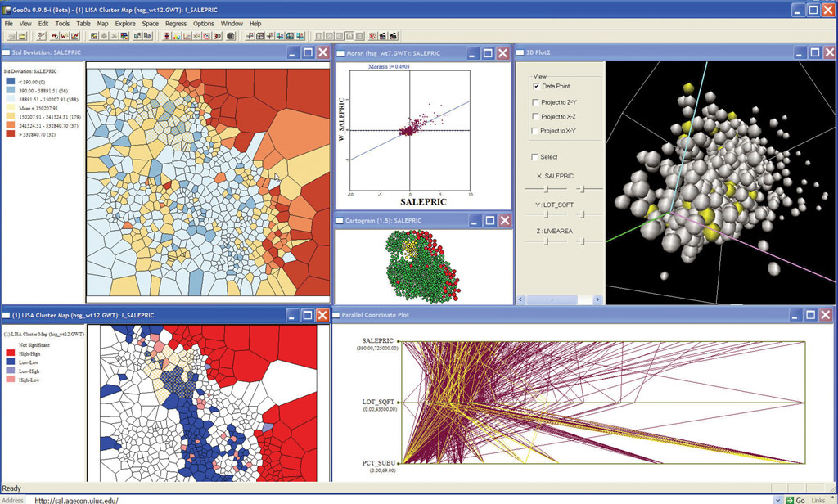
Task: Open the Space menu
Action: pyautogui.click(x=151, y=24)
